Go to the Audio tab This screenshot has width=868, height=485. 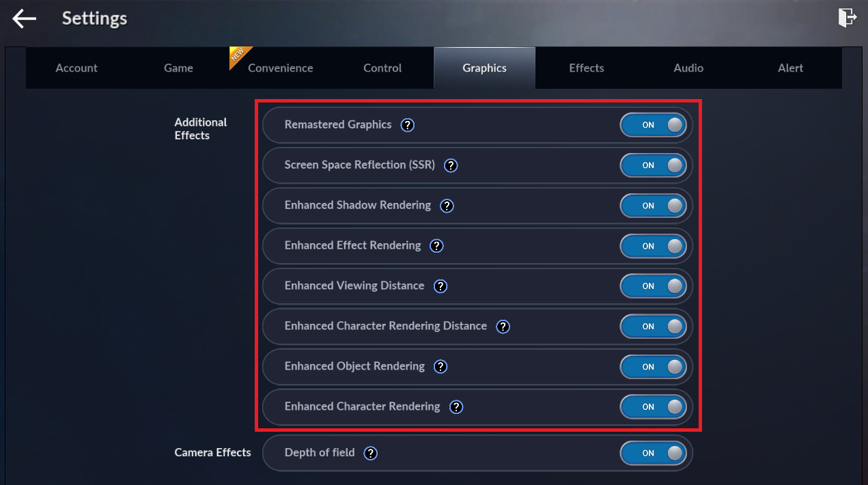coord(688,68)
